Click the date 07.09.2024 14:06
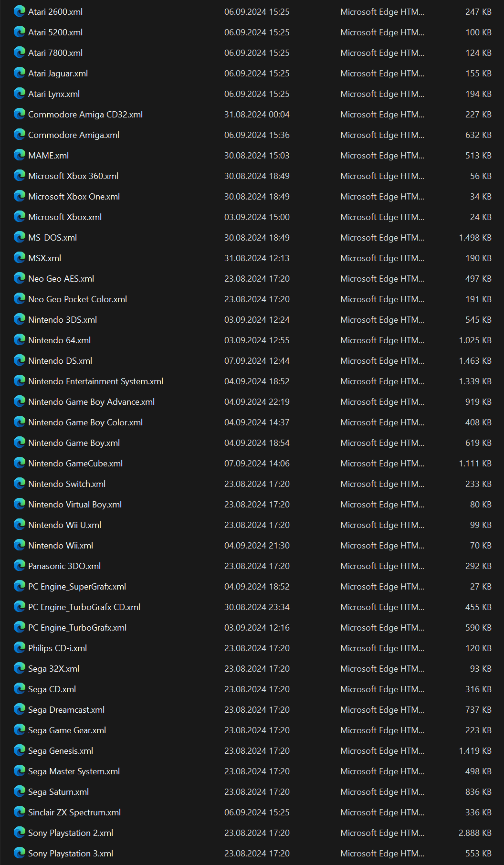This screenshot has width=504, height=865. tap(257, 464)
